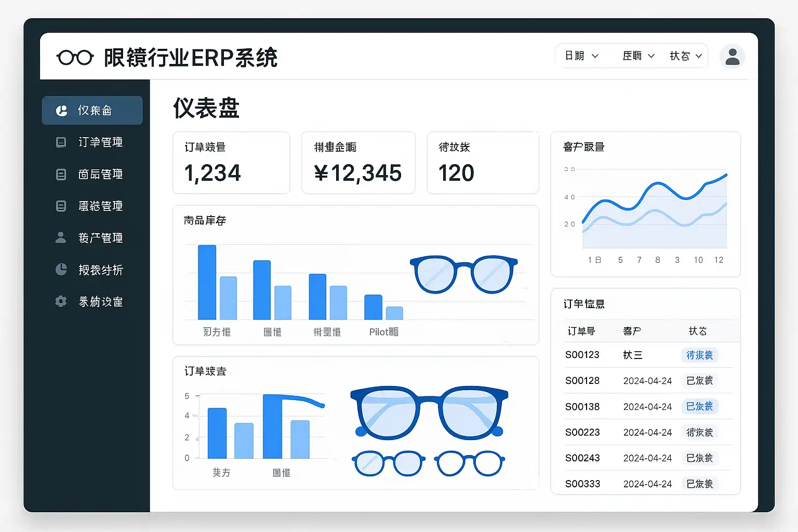Click the status badge in the S00223 row

point(700,432)
